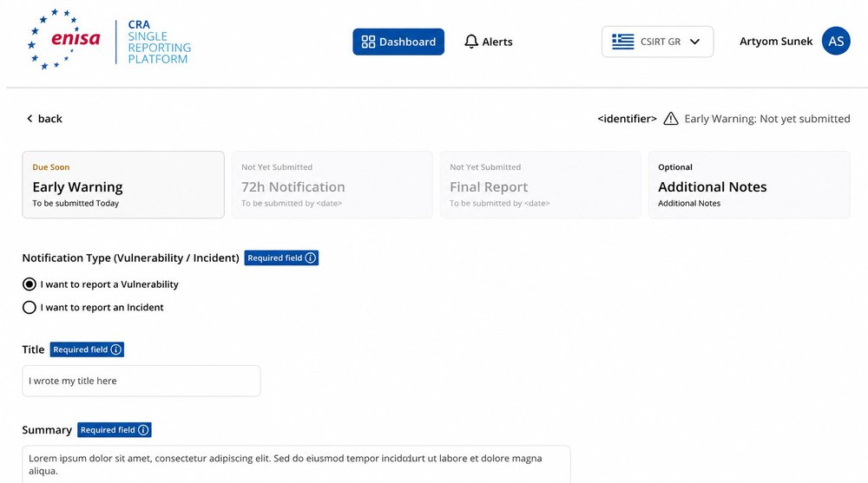Click the Summary field label

click(47, 430)
